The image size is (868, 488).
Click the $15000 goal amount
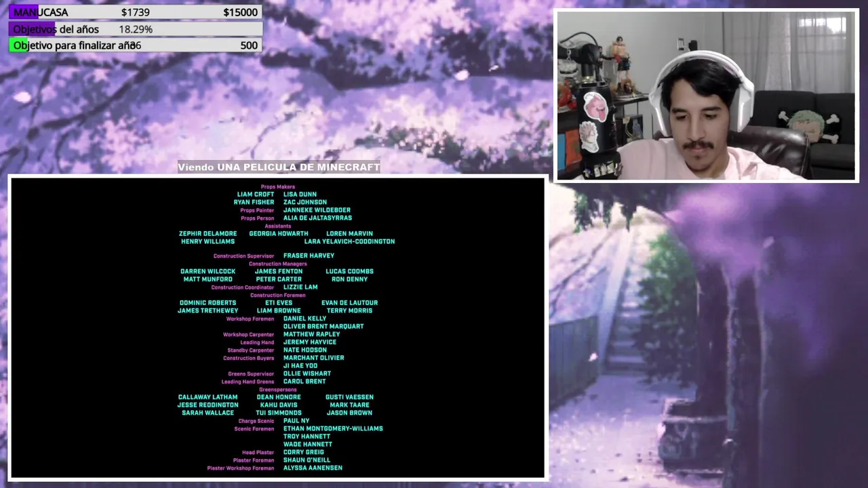(x=240, y=12)
